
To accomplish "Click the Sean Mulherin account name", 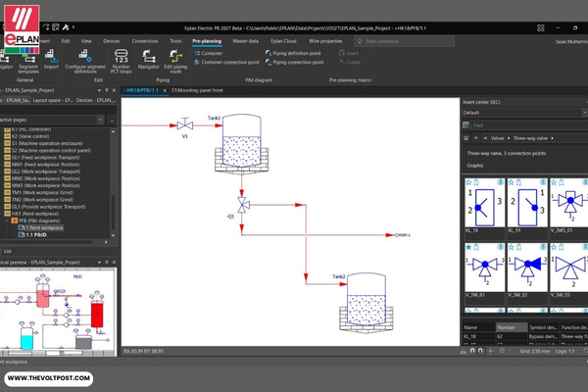I will (x=571, y=41).
